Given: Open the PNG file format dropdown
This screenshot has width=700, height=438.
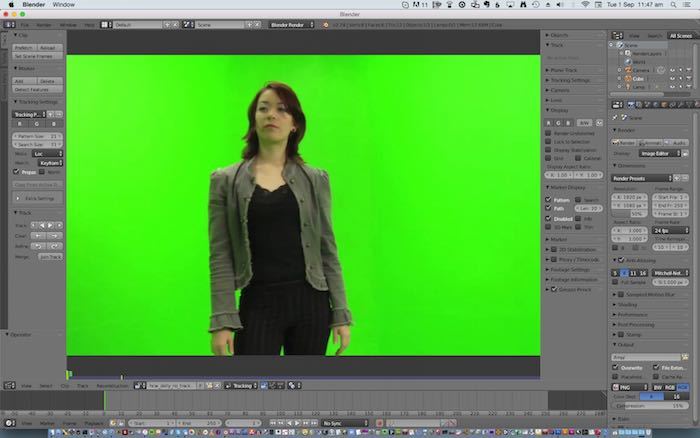Looking at the screenshot, I should (629, 387).
